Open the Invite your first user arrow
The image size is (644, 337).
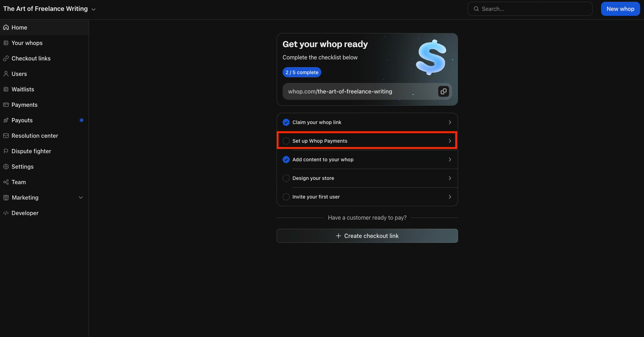tap(450, 197)
